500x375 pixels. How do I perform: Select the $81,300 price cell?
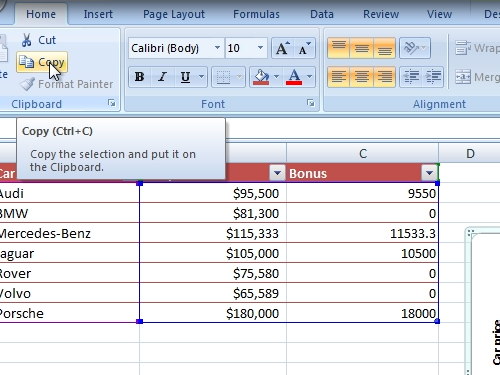tap(213, 213)
